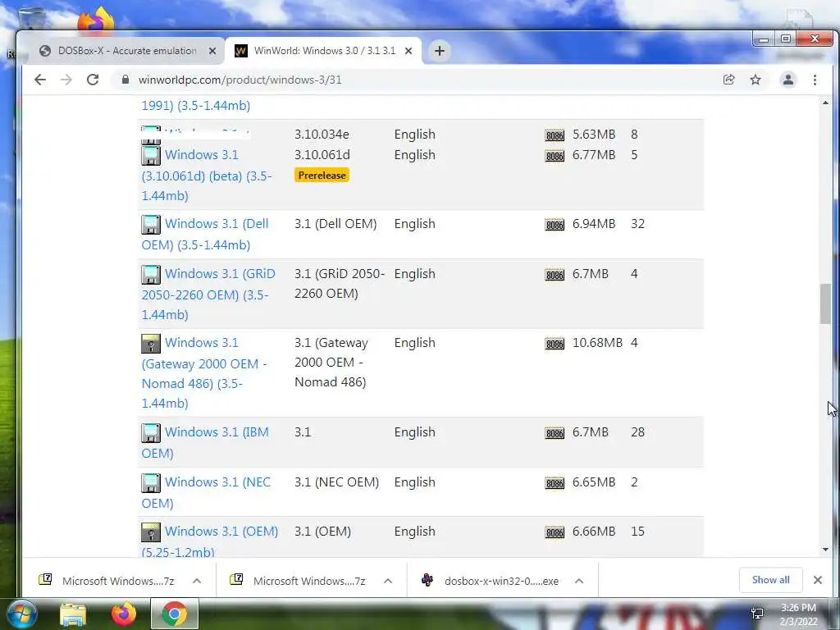Screen dimensions: 840x630
Task: Click 8086 chip icon in 3.10.034e row
Action: tap(555, 135)
